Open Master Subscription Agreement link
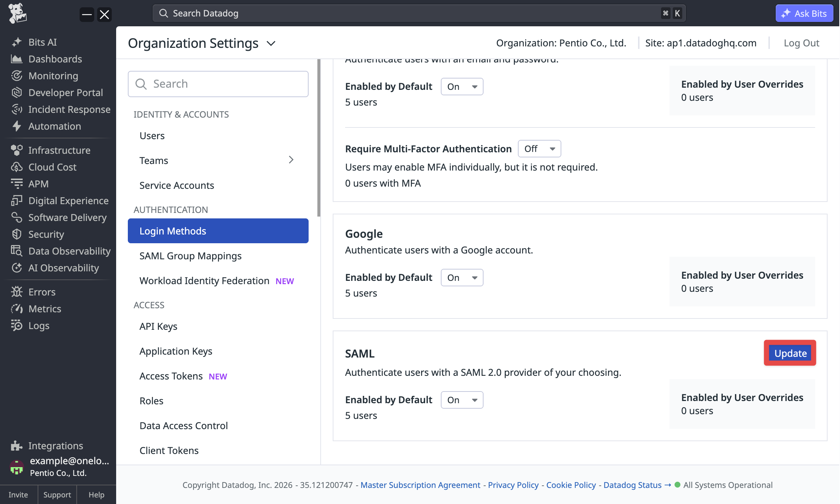 pos(420,485)
